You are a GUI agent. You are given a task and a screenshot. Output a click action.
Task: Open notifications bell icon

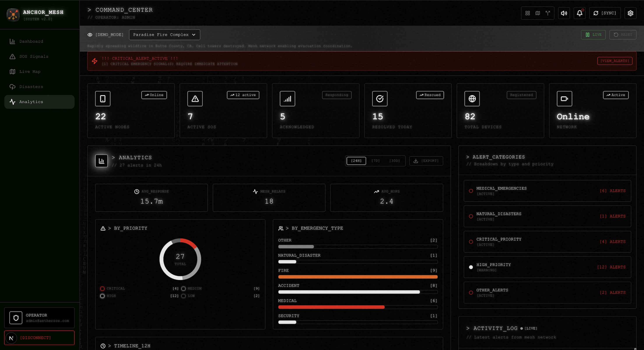(x=579, y=13)
